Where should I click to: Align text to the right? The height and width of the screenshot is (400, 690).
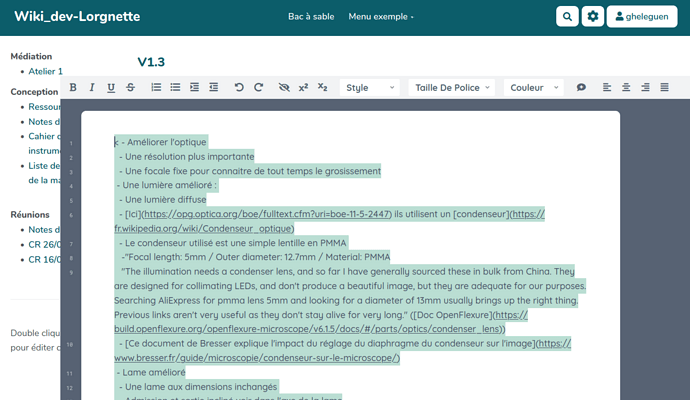tap(645, 88)
